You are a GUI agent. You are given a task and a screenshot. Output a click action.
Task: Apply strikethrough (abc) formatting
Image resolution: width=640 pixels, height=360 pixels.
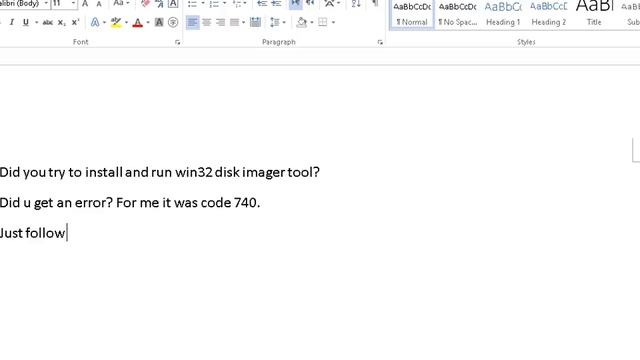(x=48, y=22)
